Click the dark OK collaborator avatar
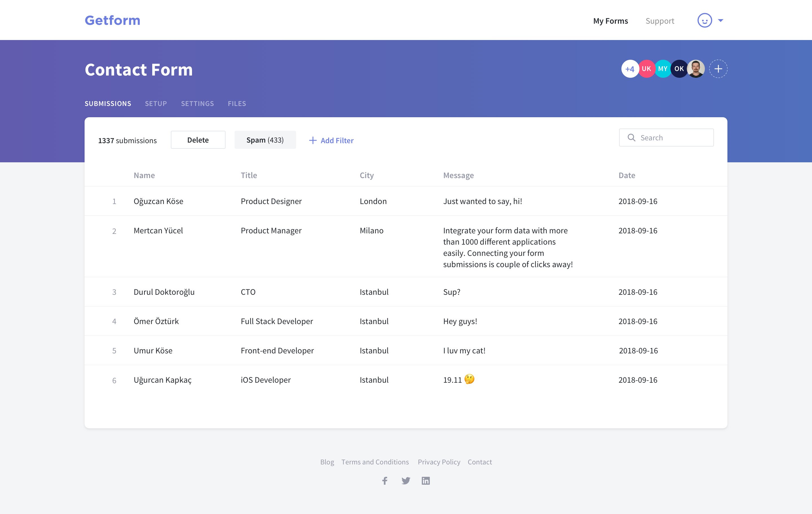Image resolution: width=812 pixels, height=514 pixels. click(679, 69)
